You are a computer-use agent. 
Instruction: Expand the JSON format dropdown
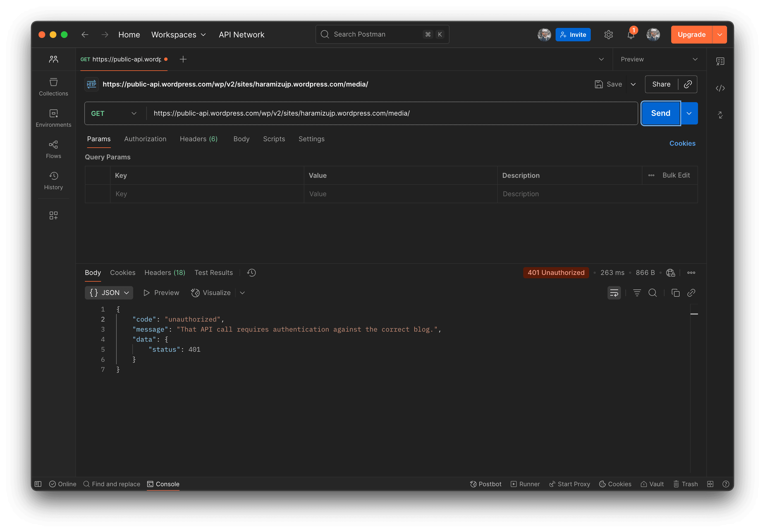[x=109, y=293]
